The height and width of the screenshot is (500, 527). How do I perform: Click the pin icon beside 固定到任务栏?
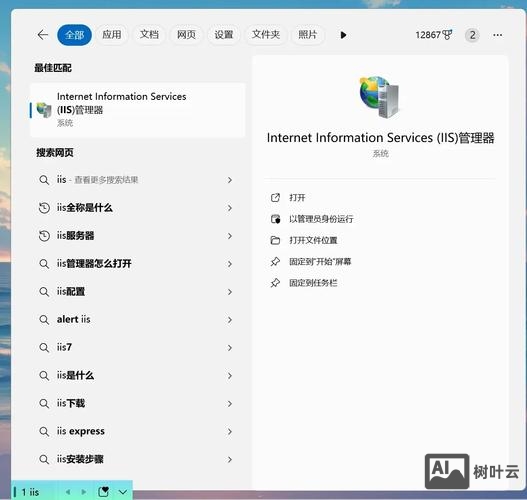coord(275,283)
